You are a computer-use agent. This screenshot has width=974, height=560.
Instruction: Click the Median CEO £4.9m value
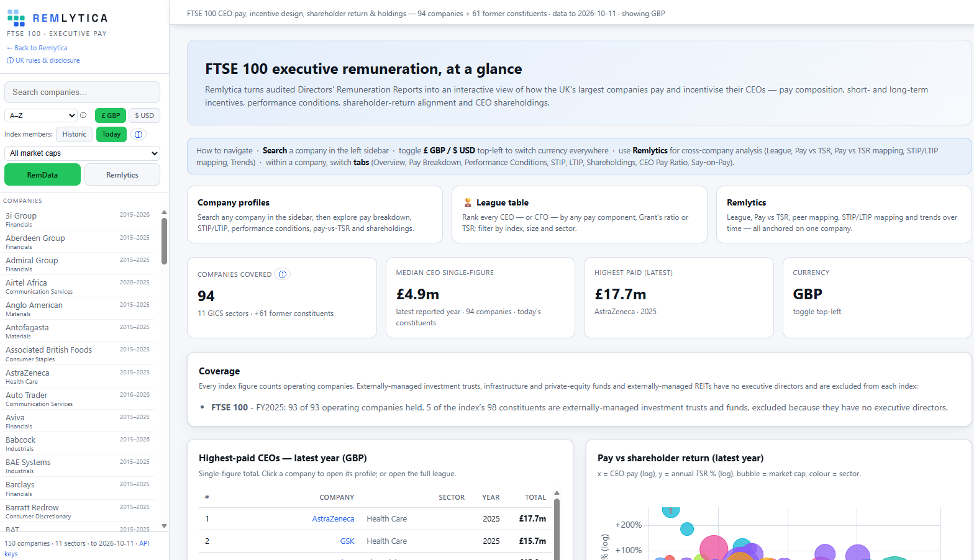pos(417,294)
